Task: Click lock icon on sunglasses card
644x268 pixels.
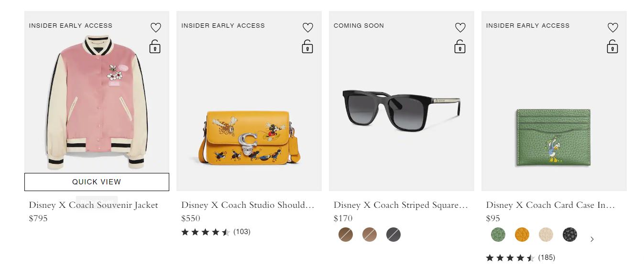Action: pos(460,47)
